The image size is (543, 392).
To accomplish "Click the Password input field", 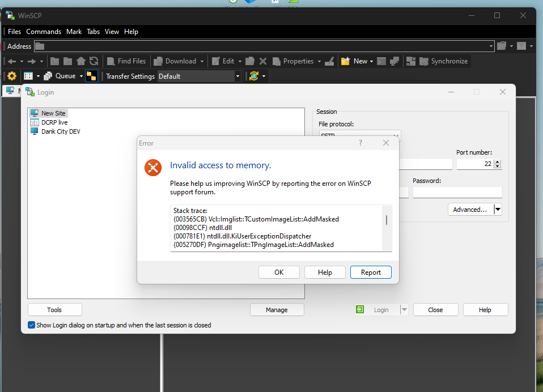I will click(x=457, y=193).
